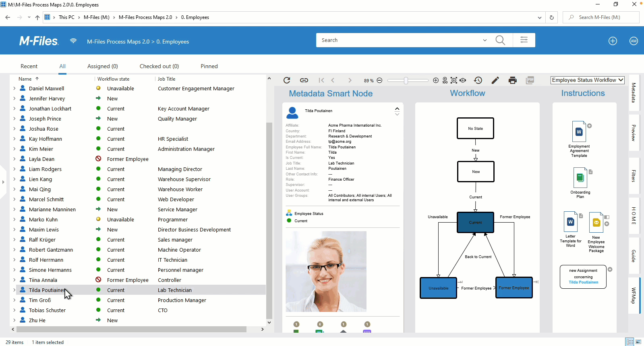Open the Metadata side tab

coord(634,92)
